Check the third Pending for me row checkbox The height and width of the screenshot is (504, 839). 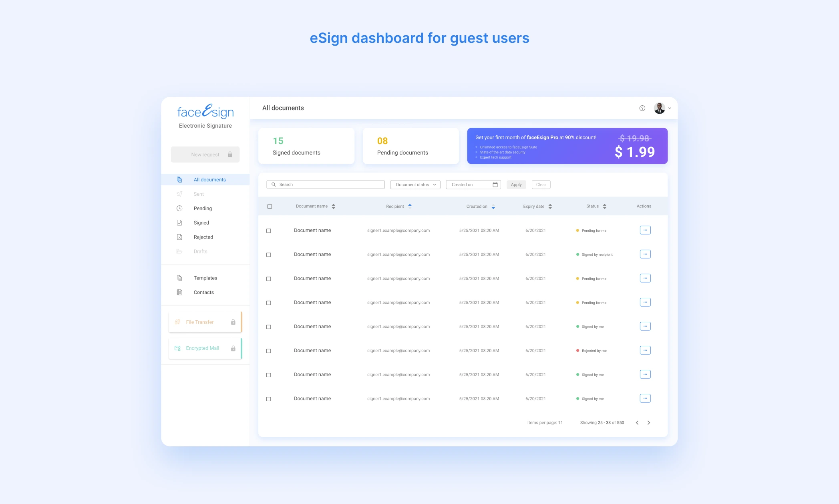pos(269,303)
